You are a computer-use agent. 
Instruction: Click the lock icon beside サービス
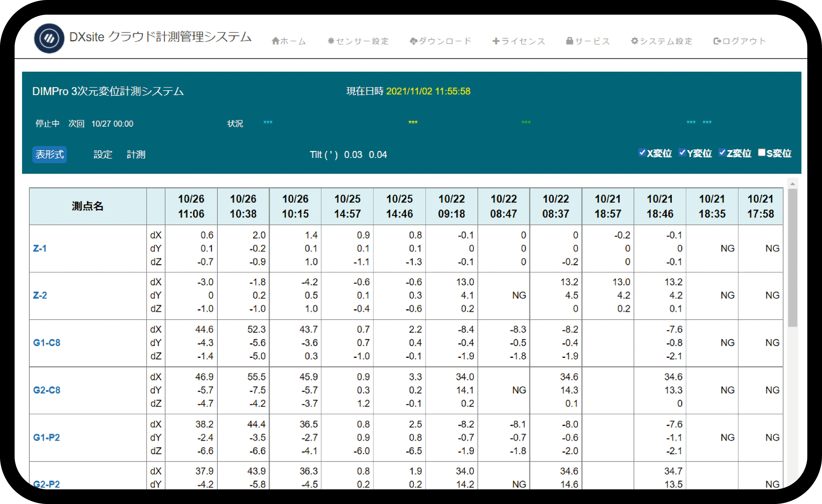coord(569,41)
